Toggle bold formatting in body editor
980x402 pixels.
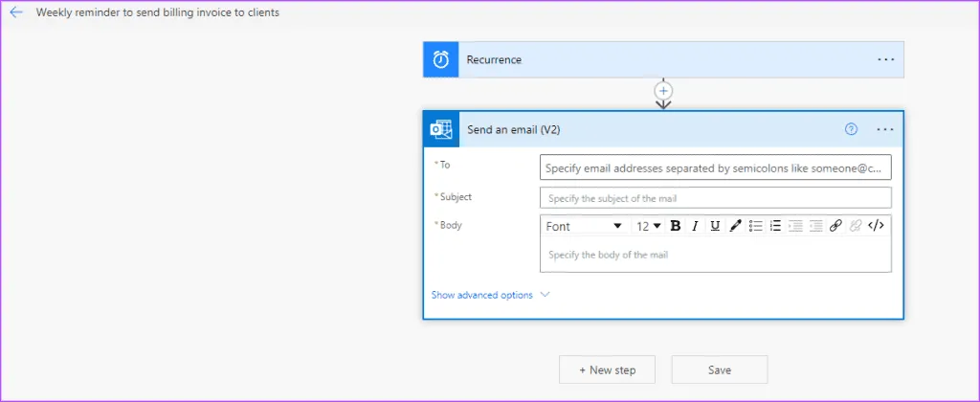(x=676, y=227)
